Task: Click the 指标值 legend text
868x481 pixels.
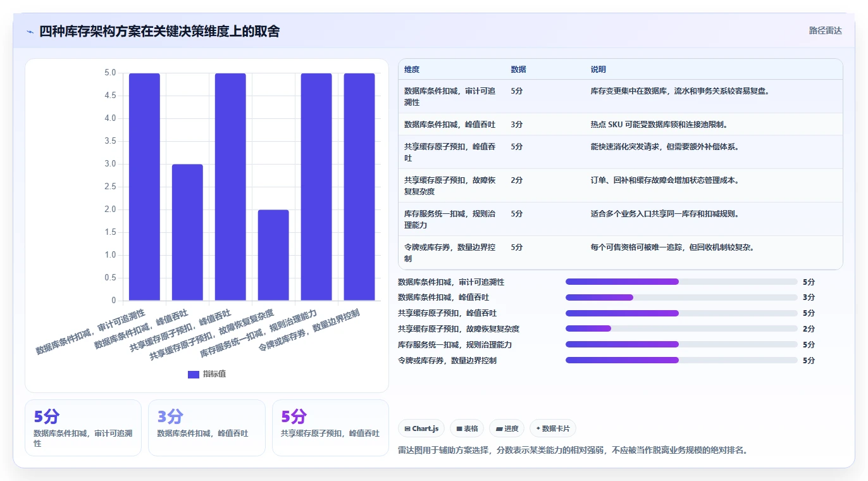Action: click(x=214, y=374)
